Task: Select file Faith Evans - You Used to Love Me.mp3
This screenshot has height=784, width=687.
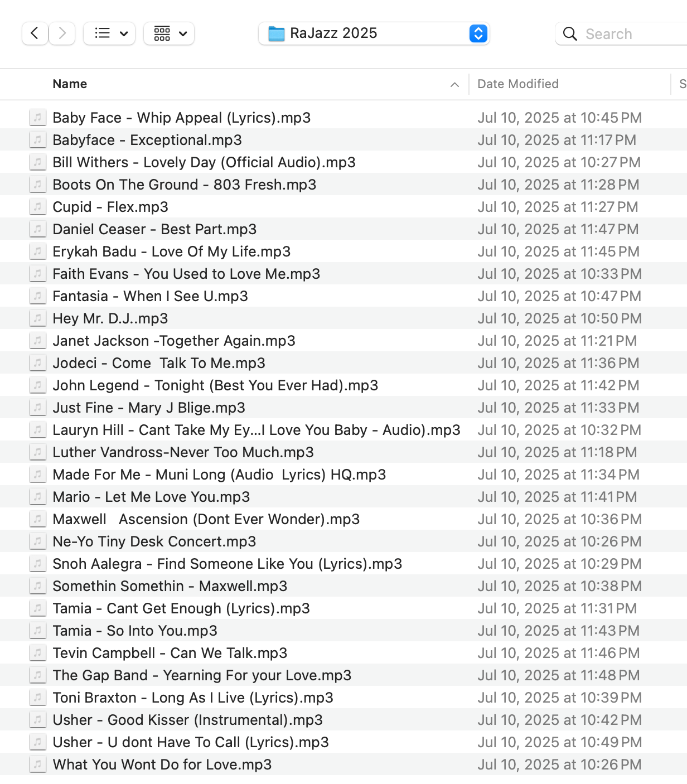Action: coord(186,274)
